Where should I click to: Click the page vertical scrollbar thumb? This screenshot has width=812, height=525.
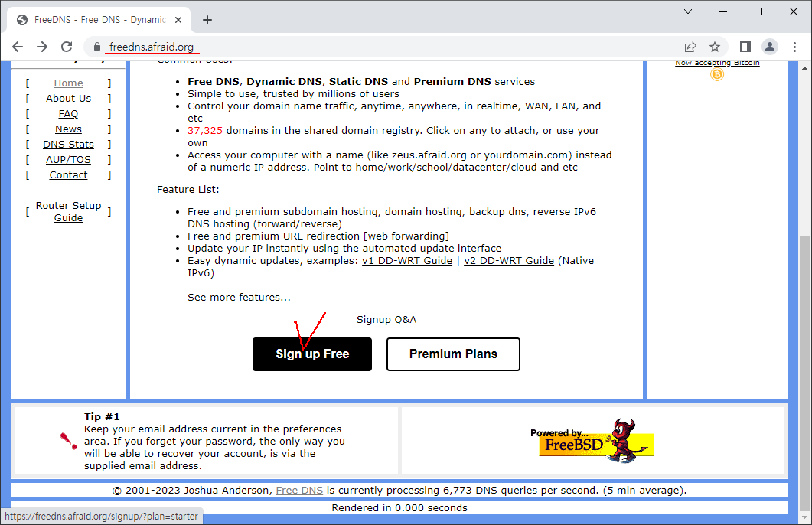(804, 372)
